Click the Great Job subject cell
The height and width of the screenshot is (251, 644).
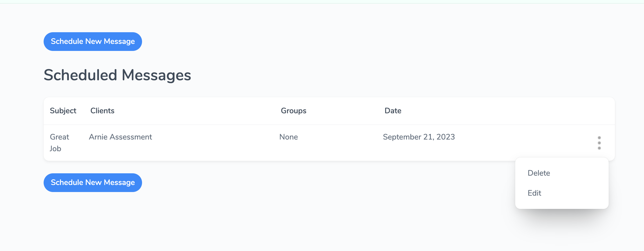point(59,143)
